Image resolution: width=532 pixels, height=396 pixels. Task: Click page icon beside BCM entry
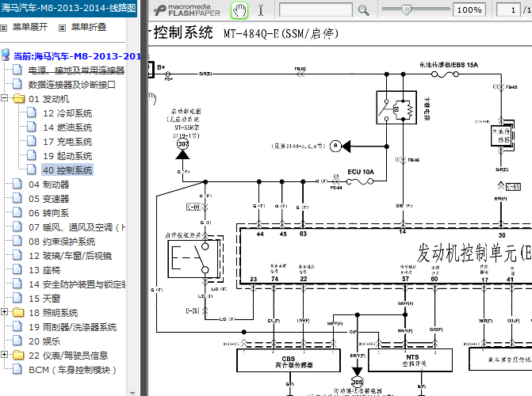coord(17,368)
